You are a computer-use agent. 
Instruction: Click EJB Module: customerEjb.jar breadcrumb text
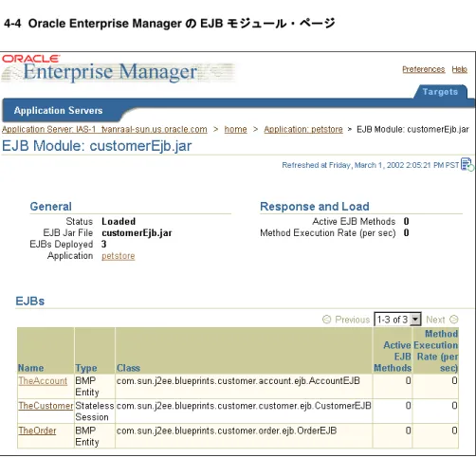412,129
